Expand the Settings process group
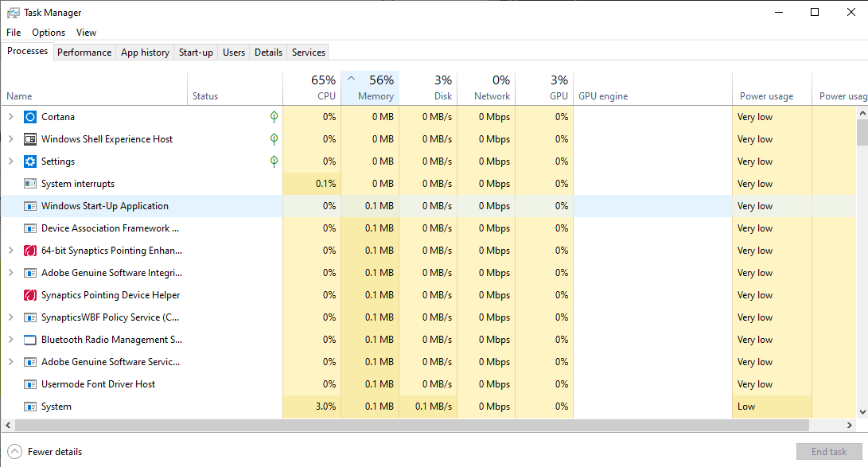Viewport: 868px width, 467px height. point(10,162)
